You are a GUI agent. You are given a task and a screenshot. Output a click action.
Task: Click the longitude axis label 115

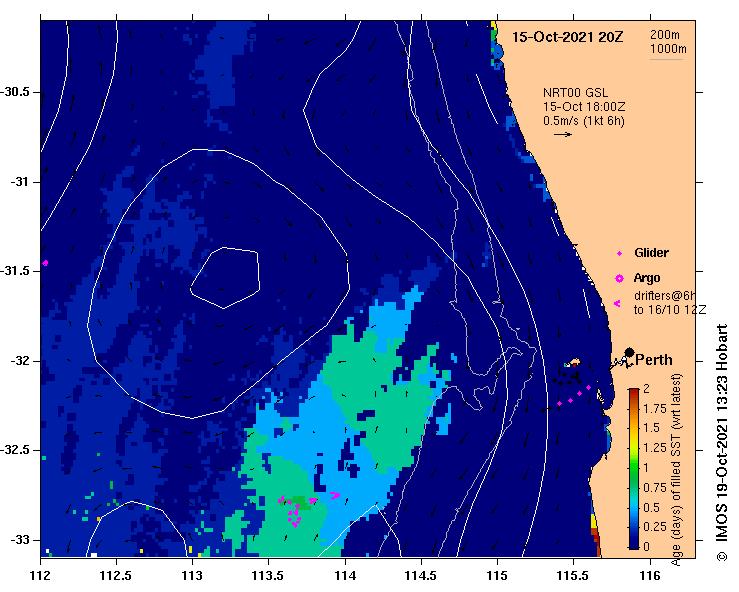497,576
